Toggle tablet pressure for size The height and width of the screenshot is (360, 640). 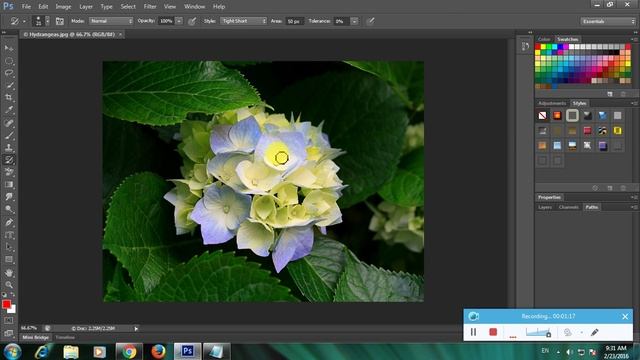(x=371, y=21)
